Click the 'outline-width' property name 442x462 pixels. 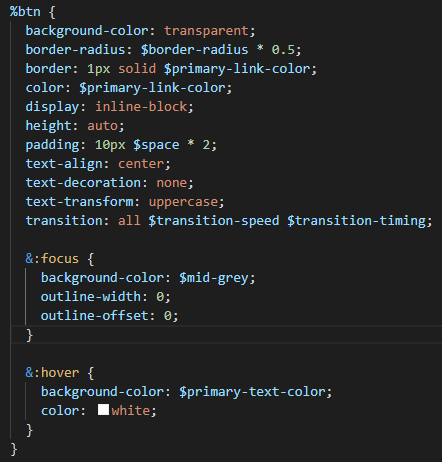click(91, 297)
